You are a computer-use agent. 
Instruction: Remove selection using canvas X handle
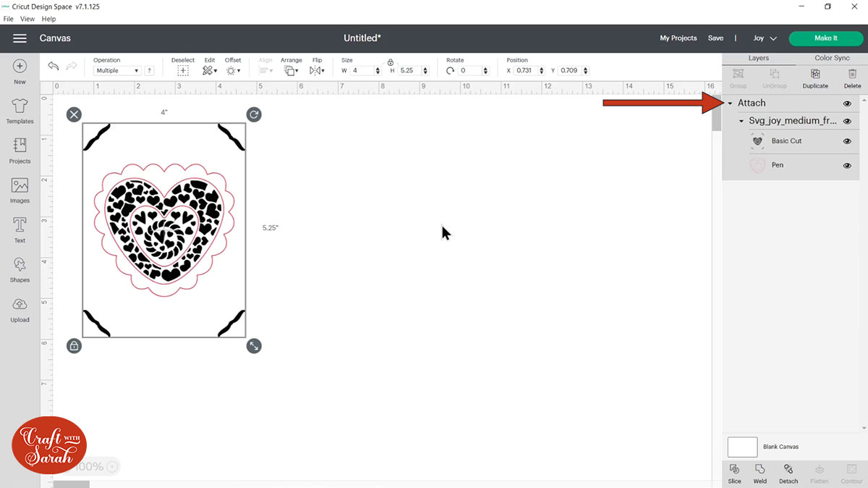[74, 114]
